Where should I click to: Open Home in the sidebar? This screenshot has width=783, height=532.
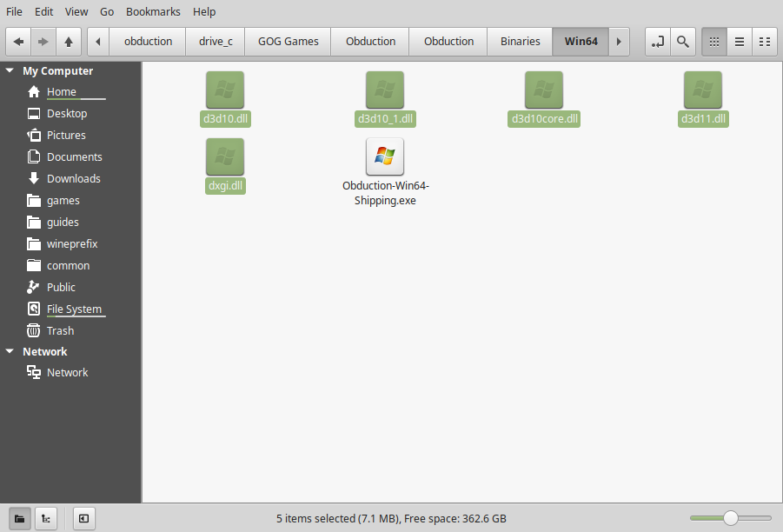(x=62, y=92)
